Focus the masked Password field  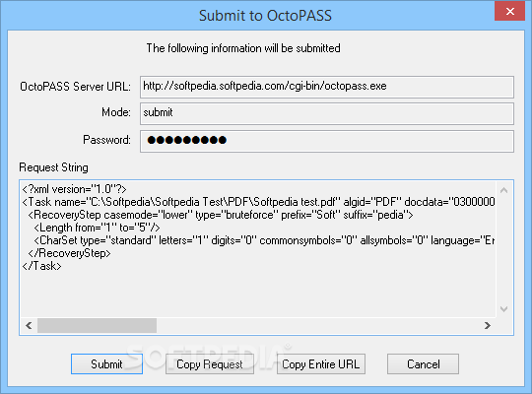[x=327, y=141]
